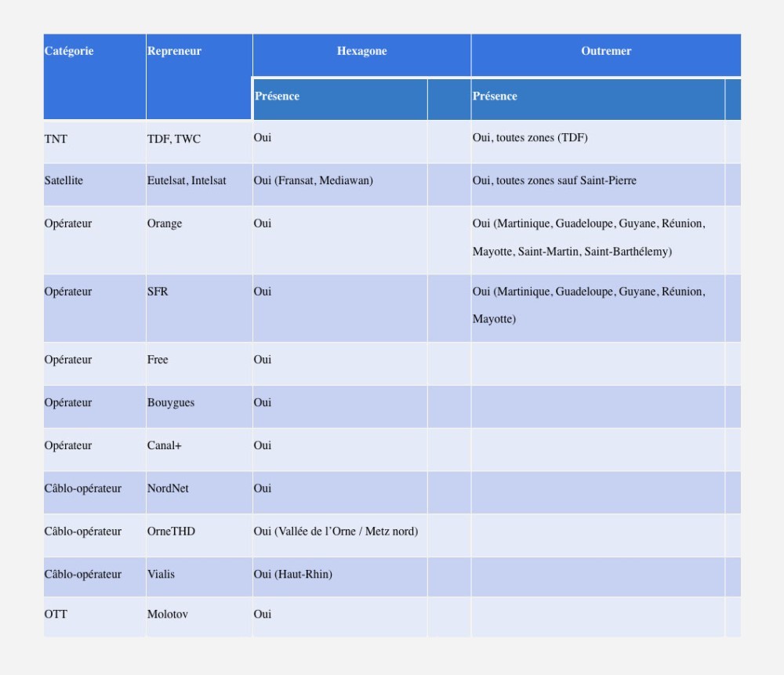The width and height of the screenshot is (784, 675).
Task: Click the Présence subheader under Hexagone
Action: (277, 96)
